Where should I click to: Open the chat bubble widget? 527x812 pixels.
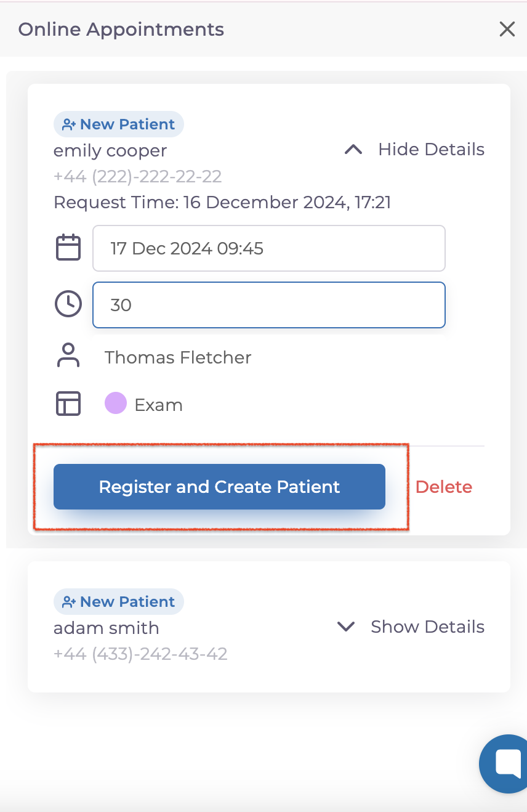point(506,764)
